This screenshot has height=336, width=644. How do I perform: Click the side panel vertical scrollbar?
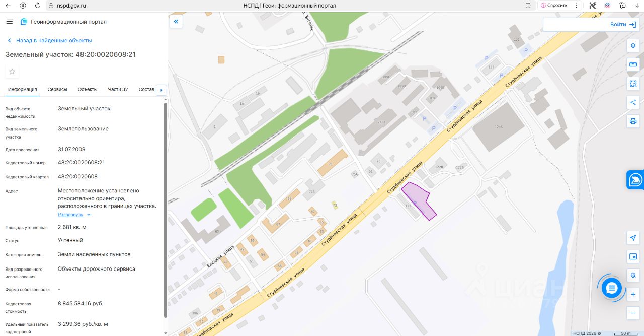(166, 209)
